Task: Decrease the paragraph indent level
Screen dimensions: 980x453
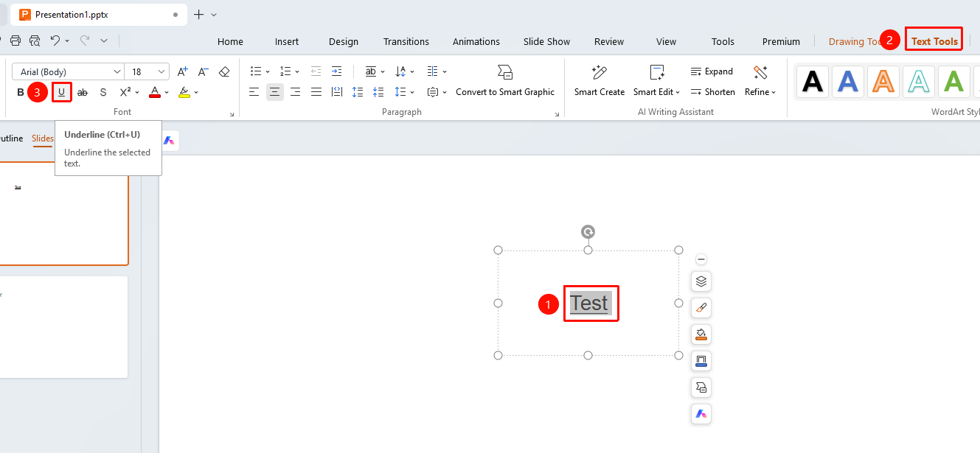Action: 316,71
